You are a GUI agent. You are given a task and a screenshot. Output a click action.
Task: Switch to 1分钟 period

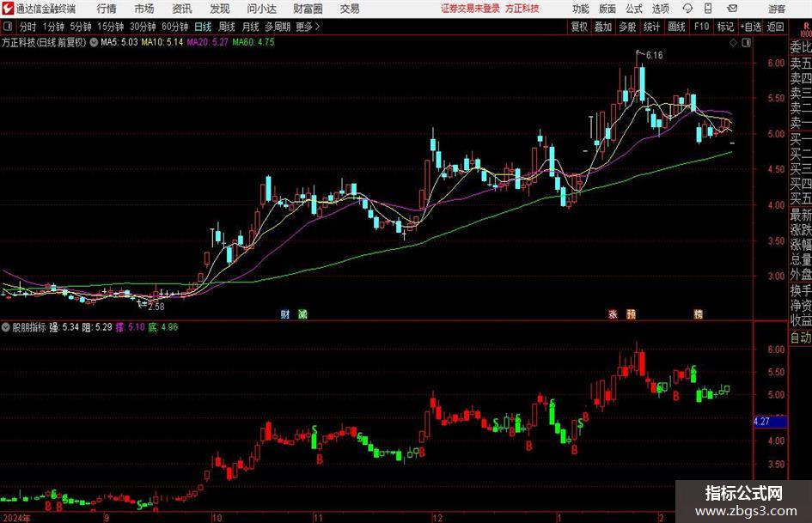(53, 27)
